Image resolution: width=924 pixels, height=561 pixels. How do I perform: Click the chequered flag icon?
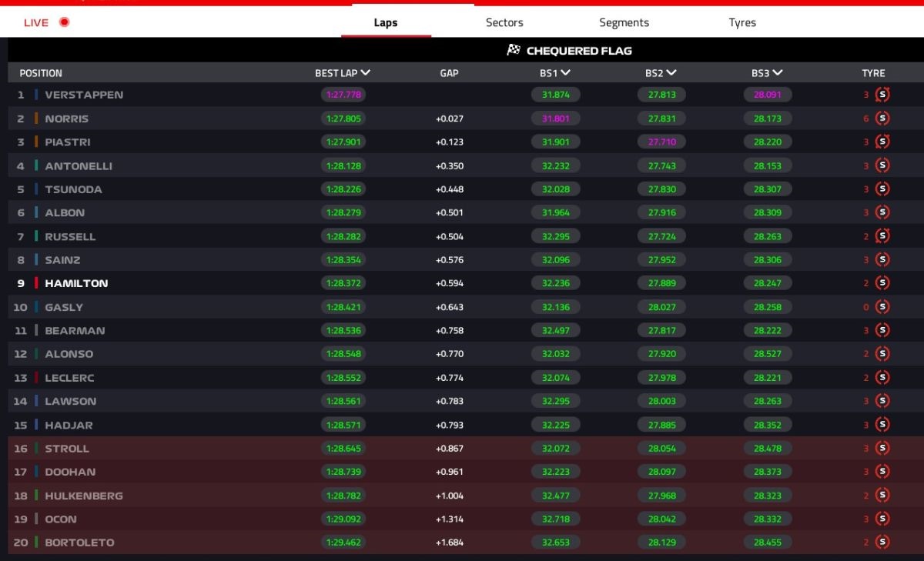click(x=514, y=51)
